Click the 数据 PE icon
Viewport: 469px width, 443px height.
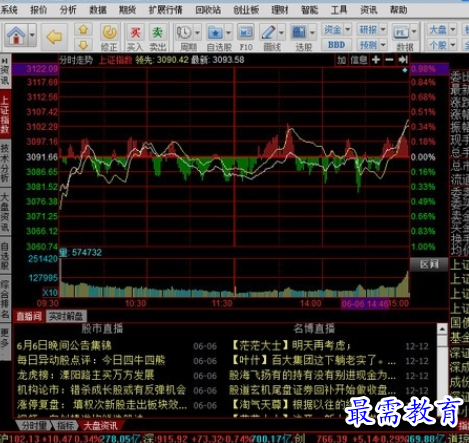[x=401, y=33]
